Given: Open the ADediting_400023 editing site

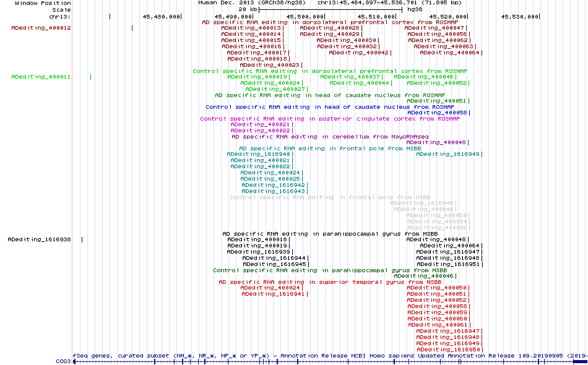Looking at the screenshot, I should click(x=270, y=65).
